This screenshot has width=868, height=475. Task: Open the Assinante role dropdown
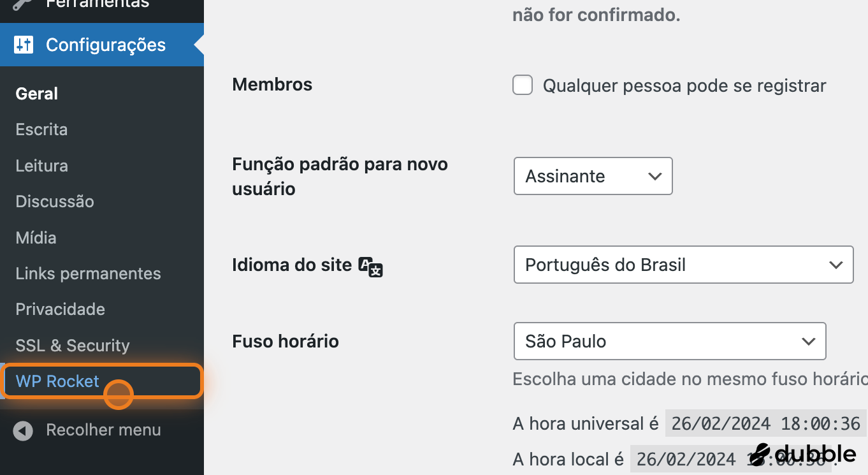point(593,176)
